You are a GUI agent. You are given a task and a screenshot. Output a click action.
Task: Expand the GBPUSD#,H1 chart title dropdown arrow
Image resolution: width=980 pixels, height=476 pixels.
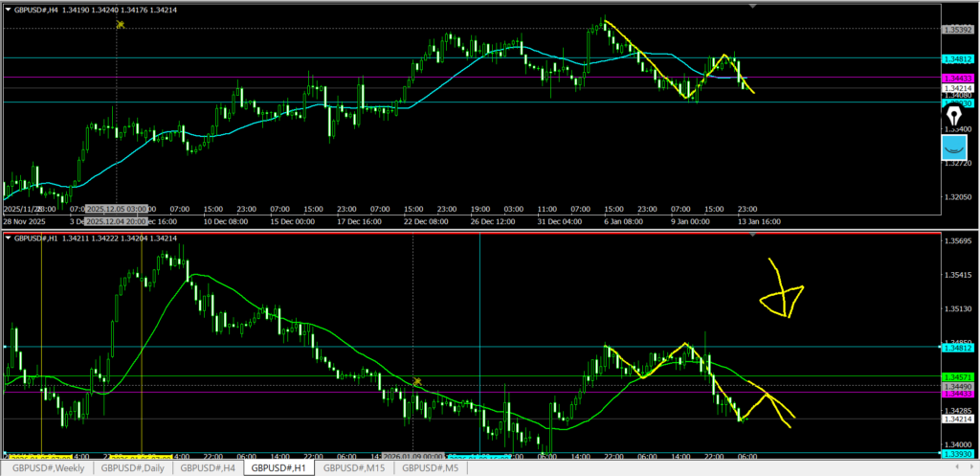click(x=7, y=238)
